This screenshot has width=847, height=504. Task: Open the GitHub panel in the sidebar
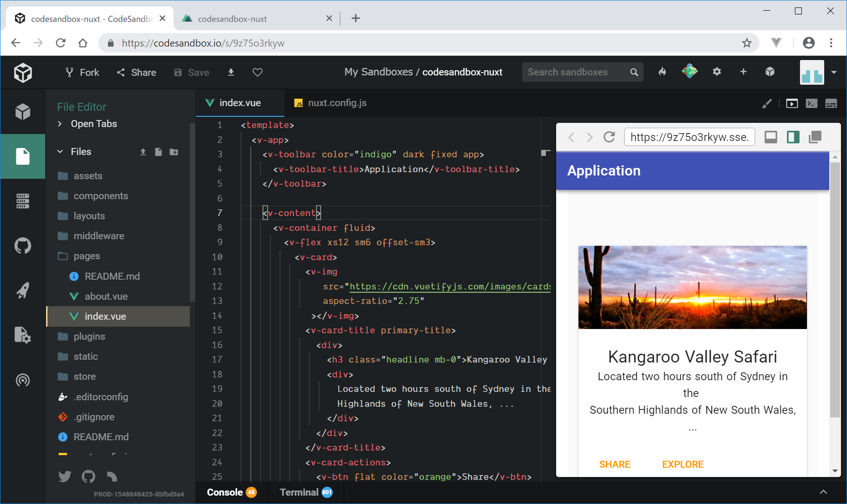[22, 245]
